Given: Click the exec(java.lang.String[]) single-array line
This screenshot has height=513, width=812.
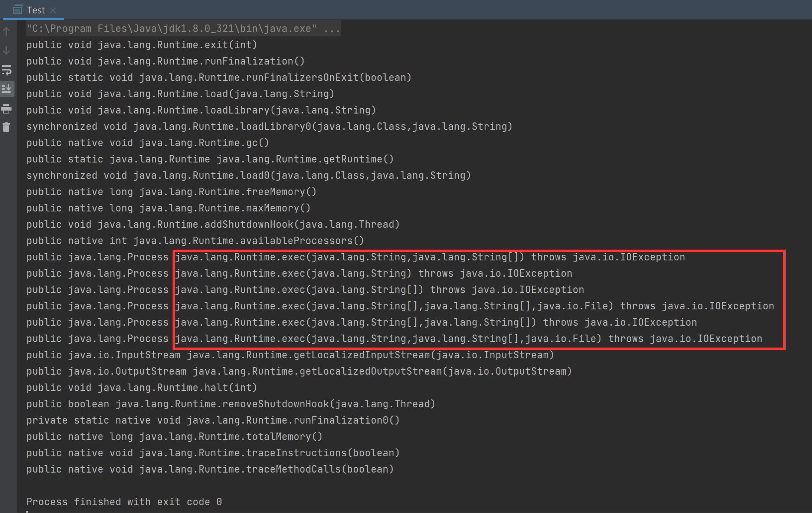Looking at the screenshot, I should (x=305, y=290).
